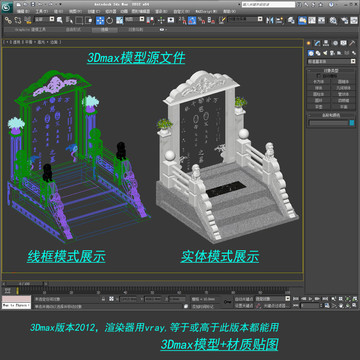Toggle the Snaps toggle button
This screenshot has height=360, width=360.
coord(182,20)
